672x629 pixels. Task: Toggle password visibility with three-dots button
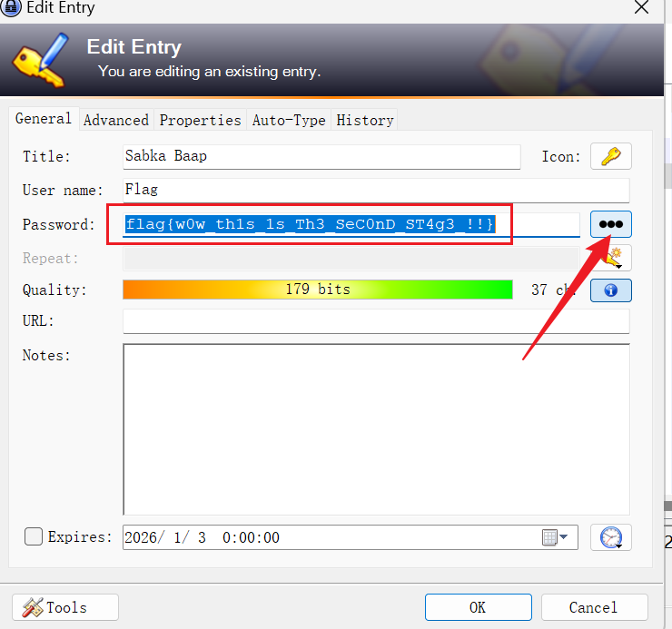pos(610,224)
